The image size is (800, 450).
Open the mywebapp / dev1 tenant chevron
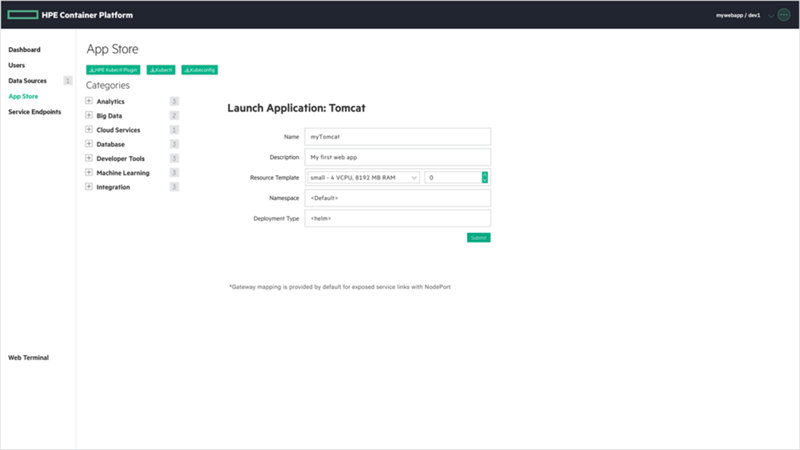pyautogui.click(x=771, y=15)
